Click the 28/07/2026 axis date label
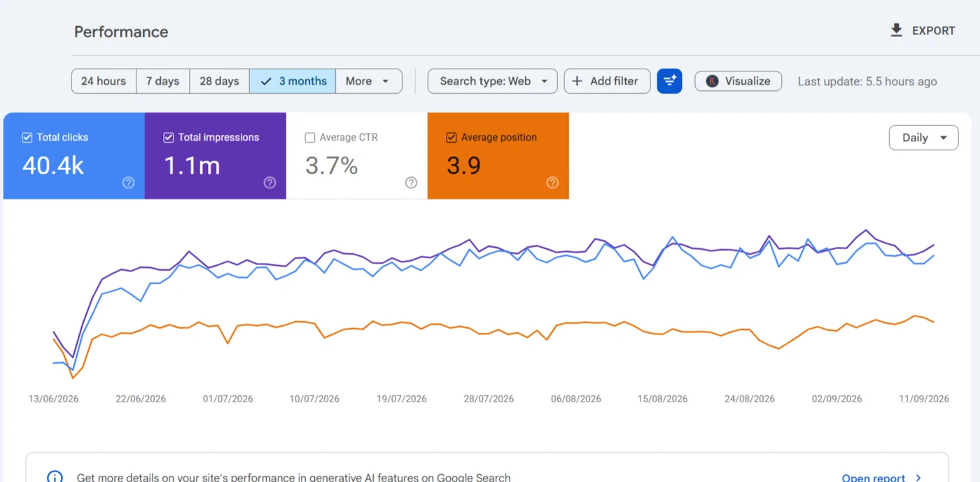 point(489,399)
